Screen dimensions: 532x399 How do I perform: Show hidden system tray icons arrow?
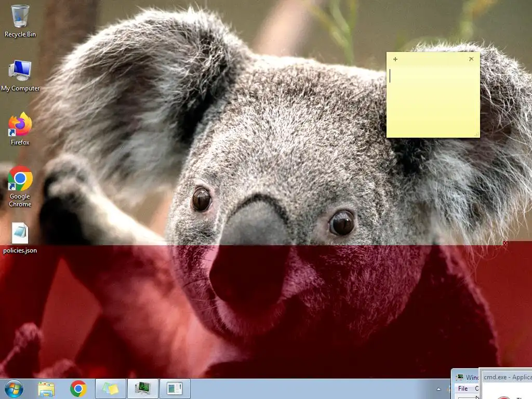[438, 389]
